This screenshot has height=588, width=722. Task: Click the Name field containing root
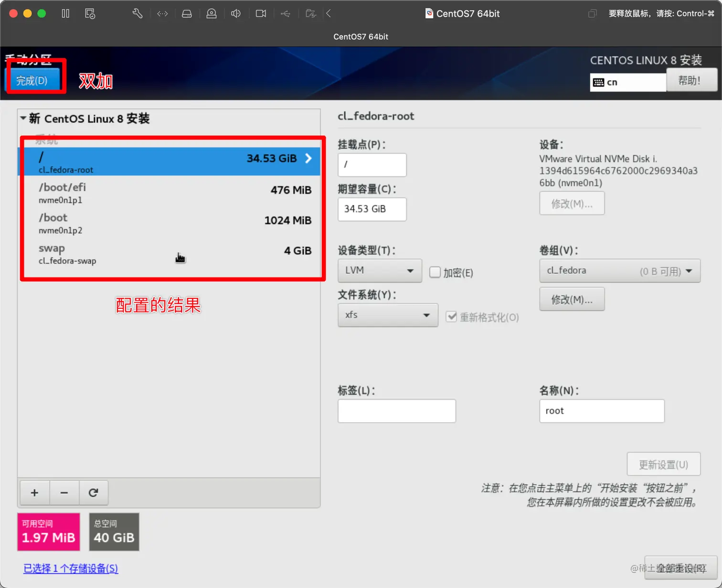602,411
